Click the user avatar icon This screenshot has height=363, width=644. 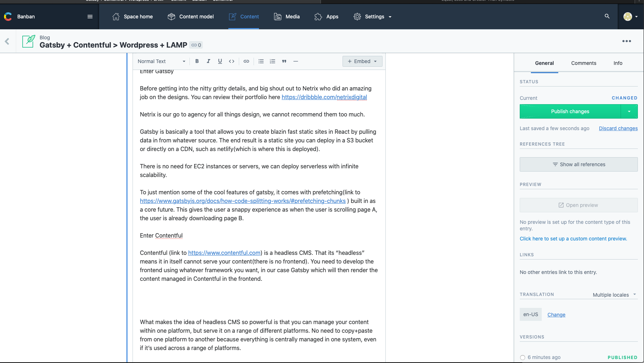click(x=628, y=17)
